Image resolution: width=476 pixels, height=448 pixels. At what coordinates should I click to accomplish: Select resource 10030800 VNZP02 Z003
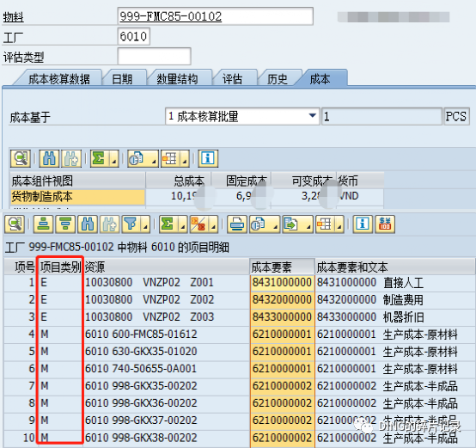[166, 317]
